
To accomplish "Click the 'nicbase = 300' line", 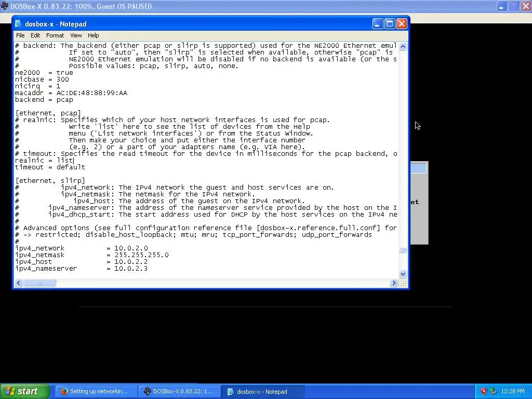I will click(x=42, y=79).
